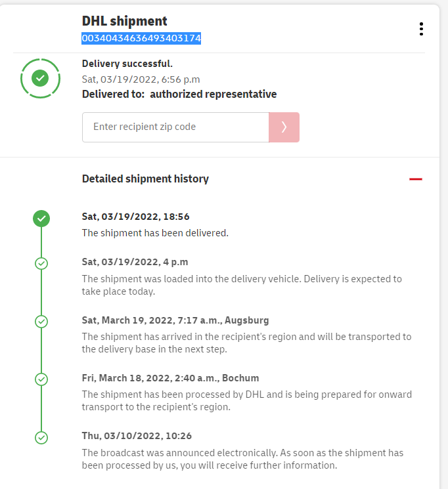448x489 pixels.
Task: Click the filled green delivered checkmark marker
Action: click(x=41, y=219)
